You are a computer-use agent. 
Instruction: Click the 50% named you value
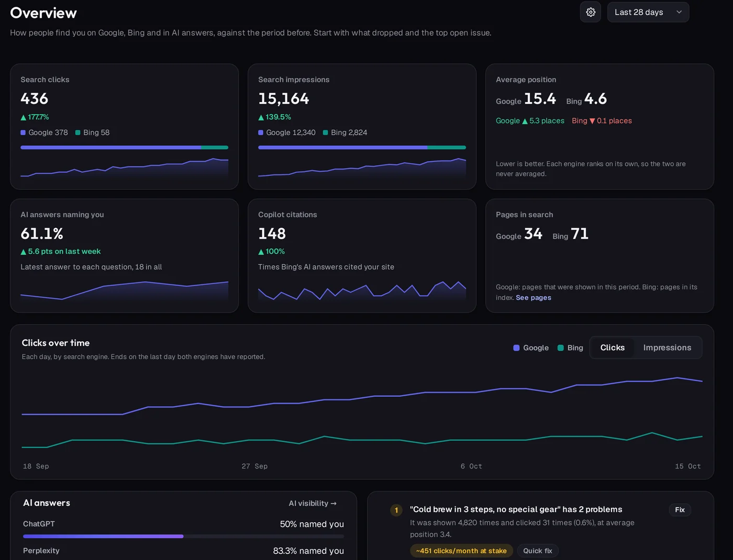[312, 524]
